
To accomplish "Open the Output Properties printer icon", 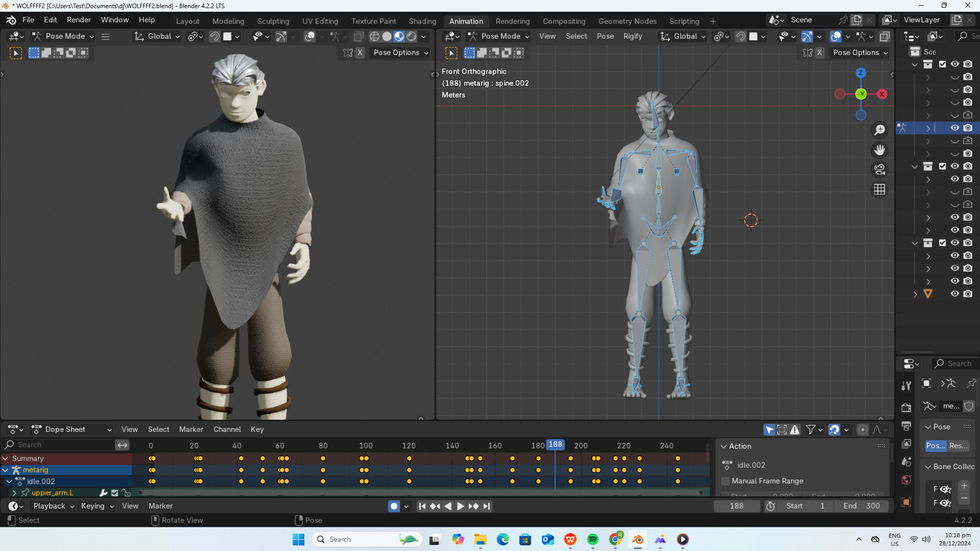I will (x=906, y=426).
